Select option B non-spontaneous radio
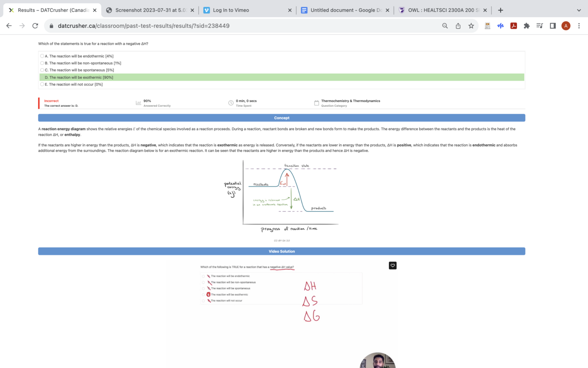This screenshot has width=588, height=368. pos(42,63)
